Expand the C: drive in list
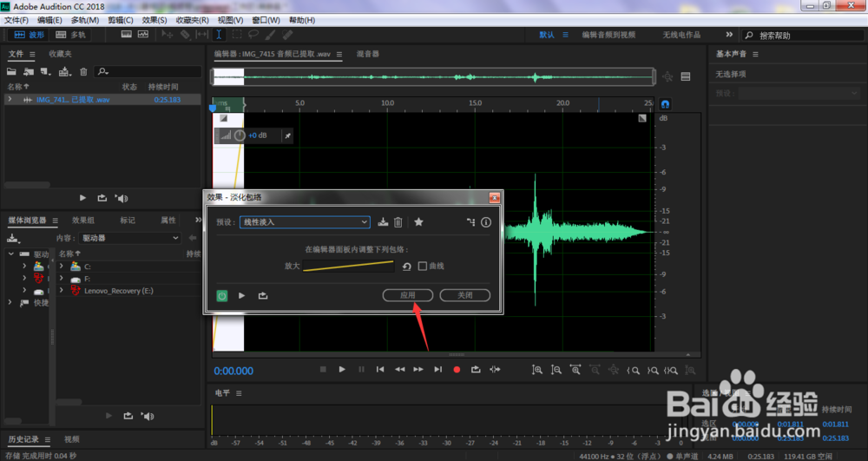The height and width of the screenshot is (461, 868). point(62,267)
